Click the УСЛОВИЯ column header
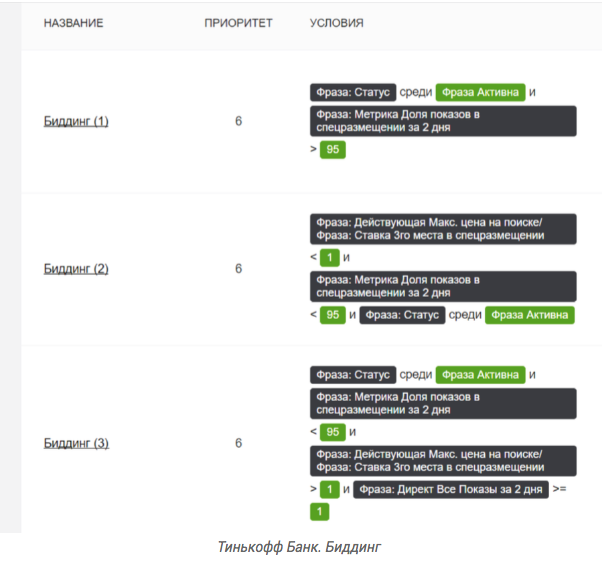Image resolution: width=602 pixels, height=563 pixels. tap(336, 23)
